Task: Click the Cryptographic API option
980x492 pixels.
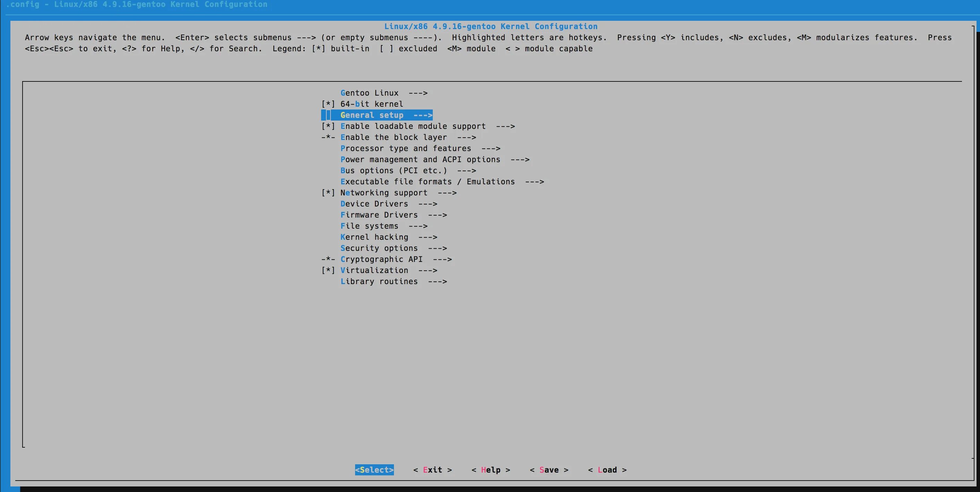Action: click(396, 258)
